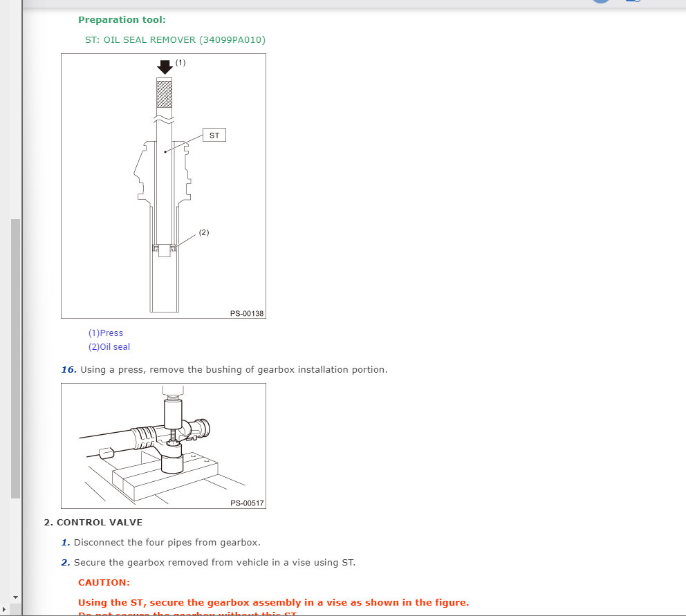Click the PS-00138 oil seal remover diagram
The image size is (686, 616).
164,186
